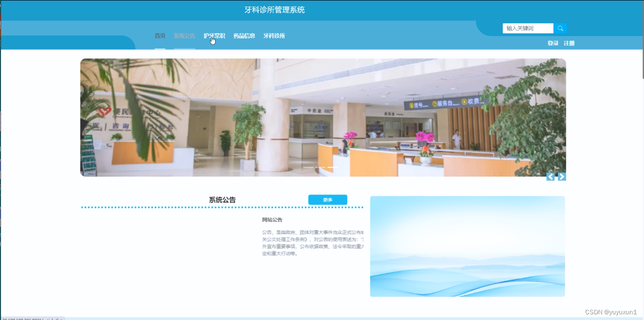Click the 更多 button beside 系统公告
This screenshot has width=644, height=320.
(x=327, y=200)
